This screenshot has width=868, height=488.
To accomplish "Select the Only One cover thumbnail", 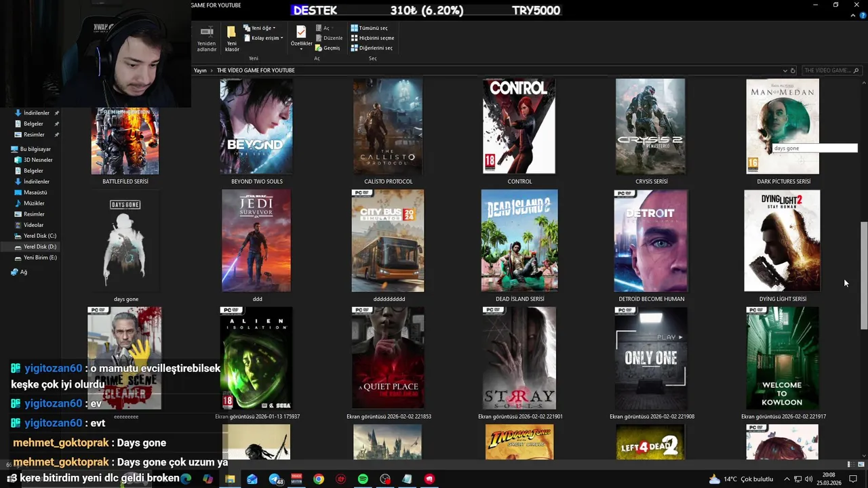I will (x=651, y=358).
